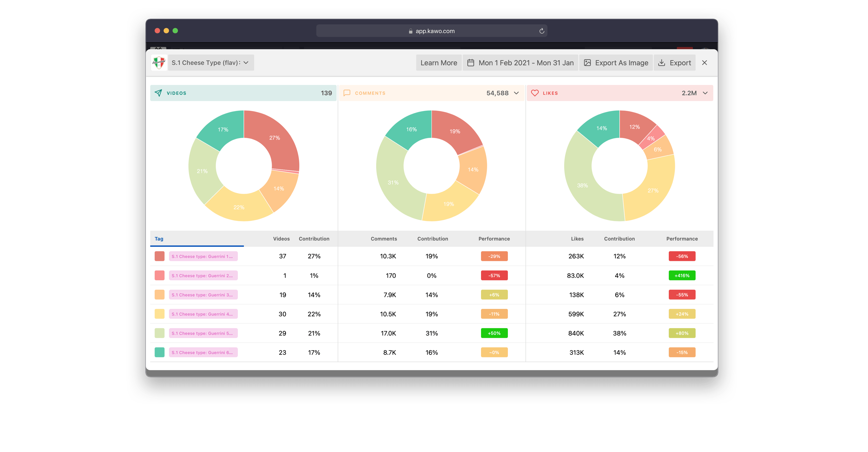Screen dimensions: 868x452
Task: Click the teal color swatch for Guerrini 6
Action: 159,352
